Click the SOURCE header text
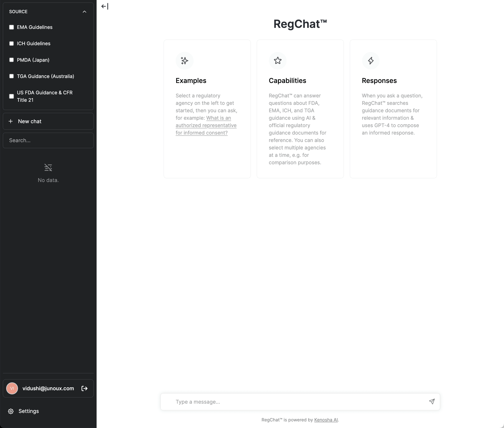The image size is (504, 428). [x=18, y=12]
